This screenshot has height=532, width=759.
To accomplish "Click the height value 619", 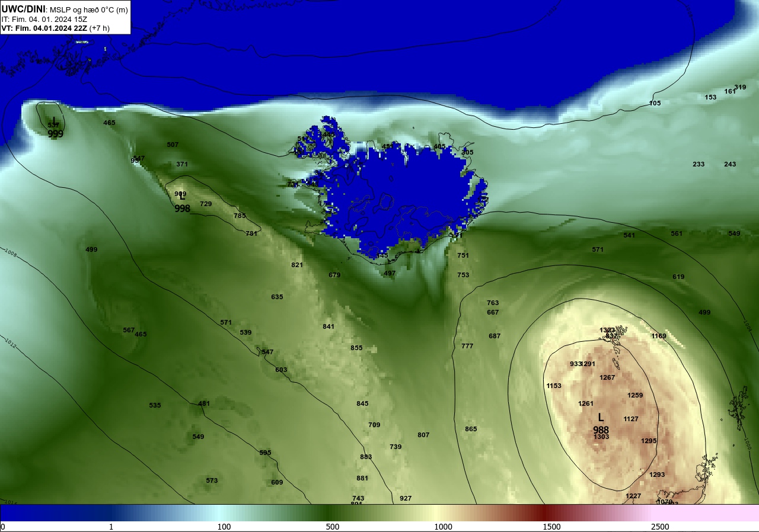I will pyautogui.click(x=678, y=277).
